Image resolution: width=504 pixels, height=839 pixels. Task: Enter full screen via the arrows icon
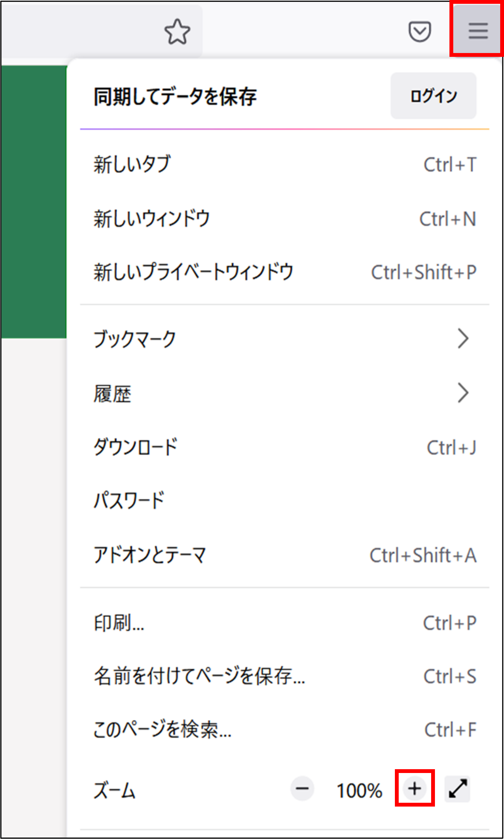(457, 788)
